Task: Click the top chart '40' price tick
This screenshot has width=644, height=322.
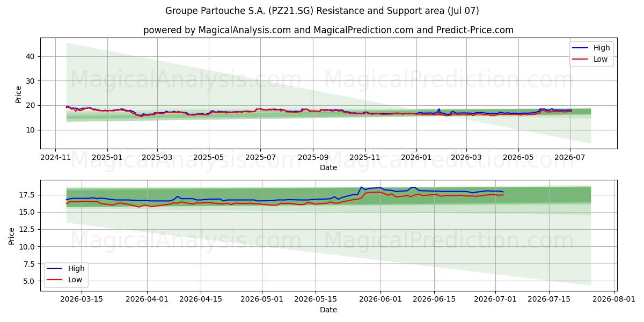Action: 31,56
